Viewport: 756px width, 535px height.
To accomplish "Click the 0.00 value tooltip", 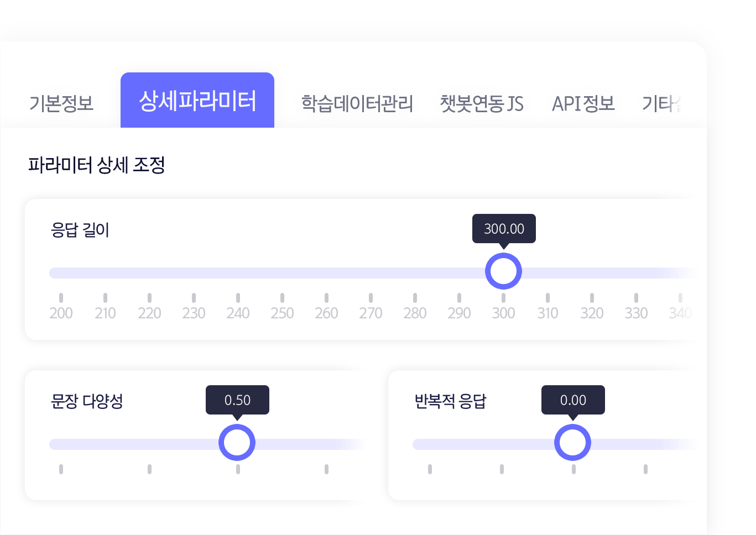I will click(x=573, y=400).
